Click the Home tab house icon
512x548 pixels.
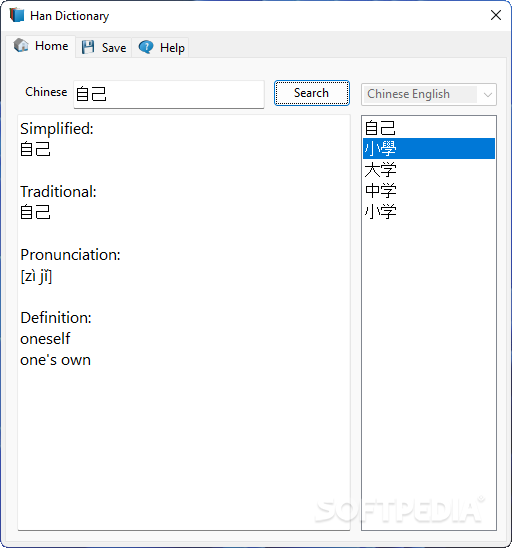tap(21, 45)
